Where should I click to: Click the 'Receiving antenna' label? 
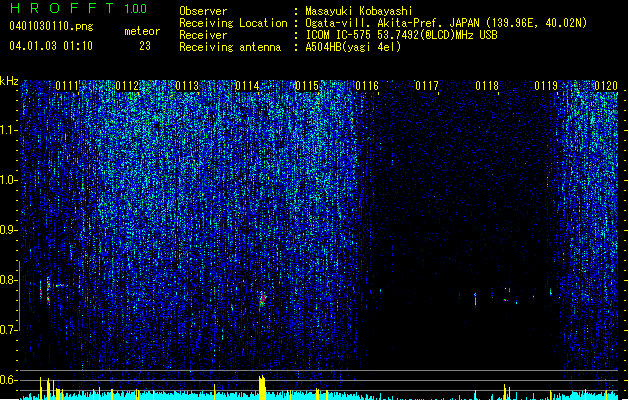point(230,47)
